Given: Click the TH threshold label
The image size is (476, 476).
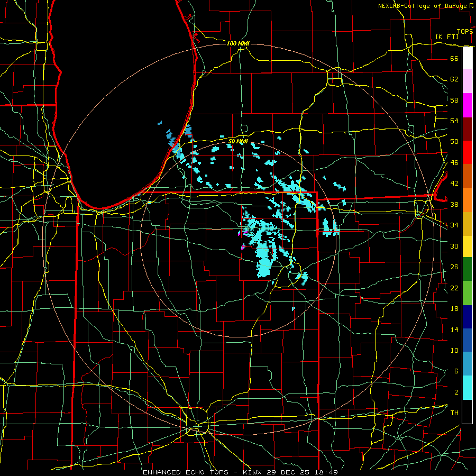Looking at the screenshot, I should click(x=454, y=413).
